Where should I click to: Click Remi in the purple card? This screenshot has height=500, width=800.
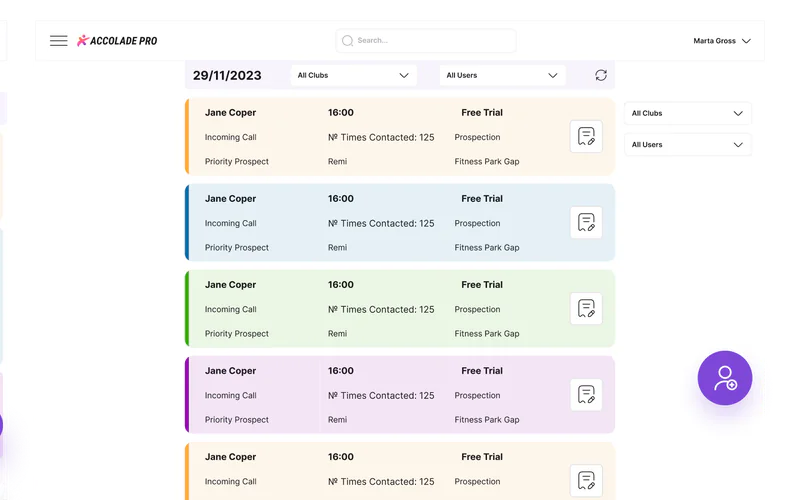pyautogui.click(x=337, y=420)
